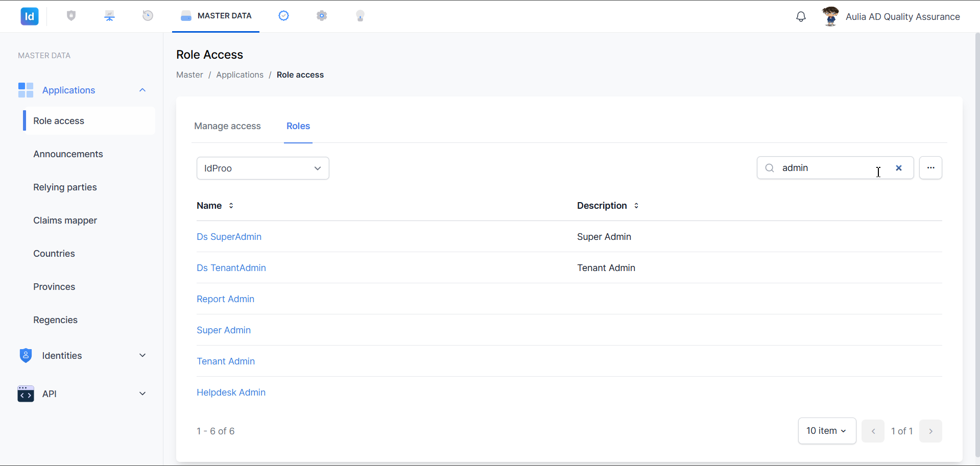Open the IdProo application dropdown
The width and height of the screenshot is (980, 466).
point(263,168)
